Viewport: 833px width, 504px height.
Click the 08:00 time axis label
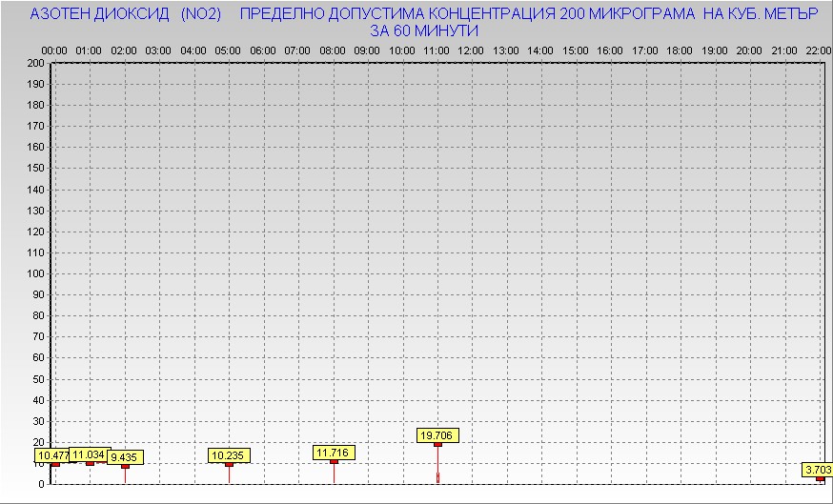[333, 50]
